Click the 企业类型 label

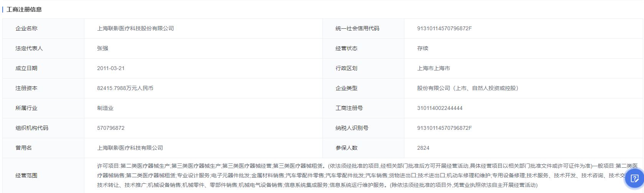pos(346,88)
